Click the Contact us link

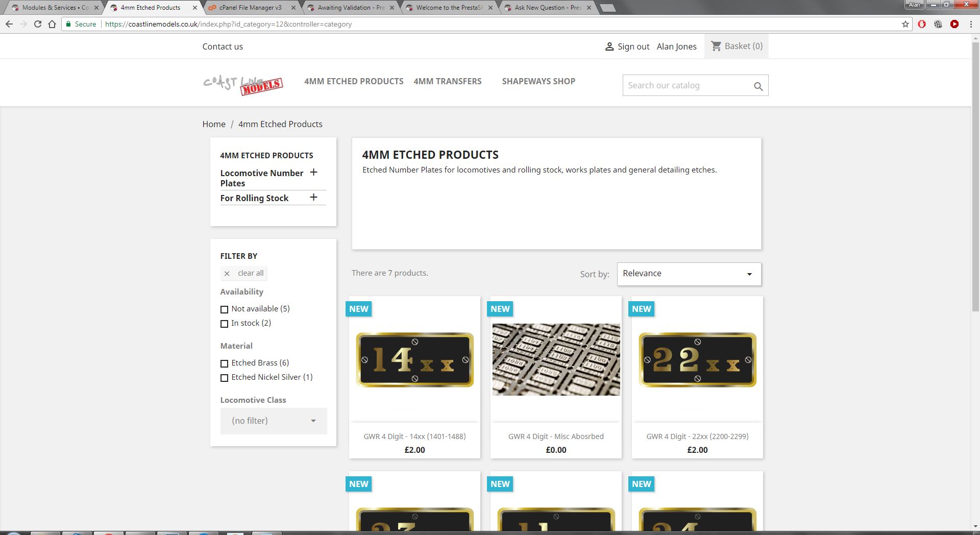pos(223,46)
